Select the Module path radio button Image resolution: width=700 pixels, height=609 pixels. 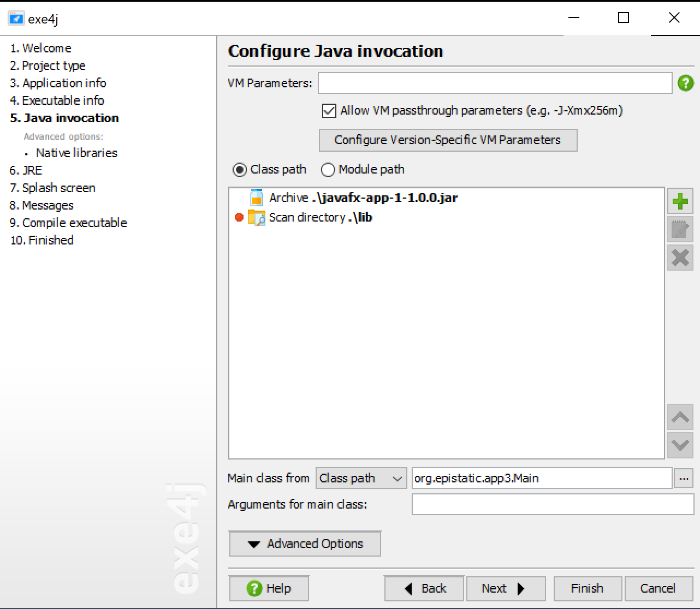(x=328, y=170)
